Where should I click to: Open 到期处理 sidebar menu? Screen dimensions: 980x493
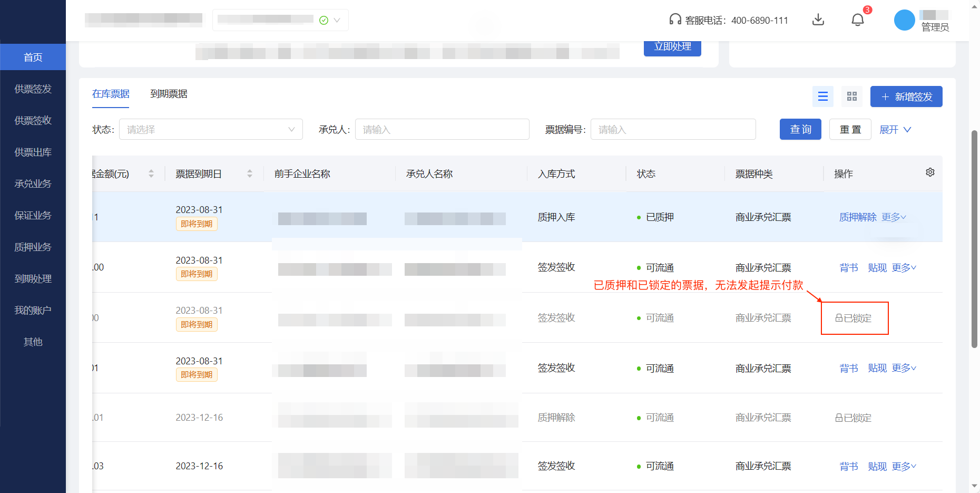(33, 278)
